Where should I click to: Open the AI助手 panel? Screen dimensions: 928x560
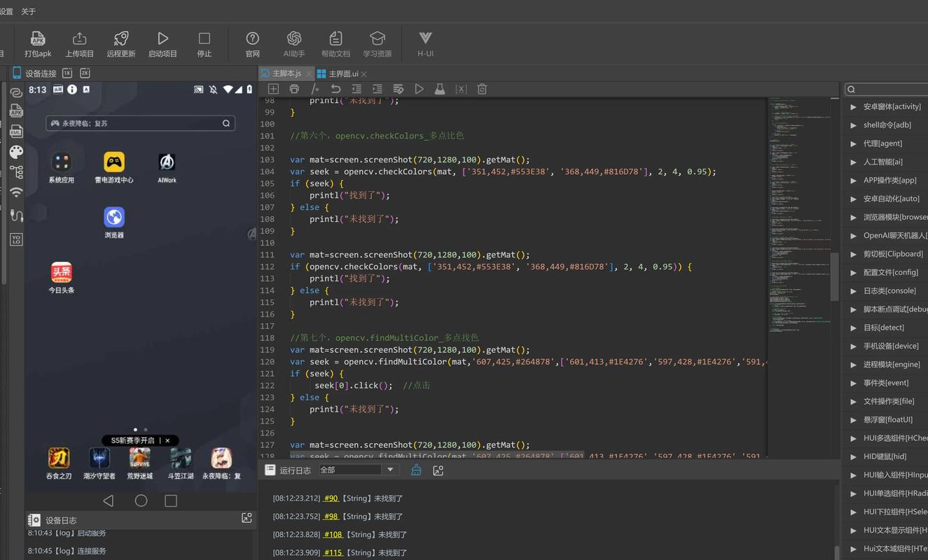point(293,43)
